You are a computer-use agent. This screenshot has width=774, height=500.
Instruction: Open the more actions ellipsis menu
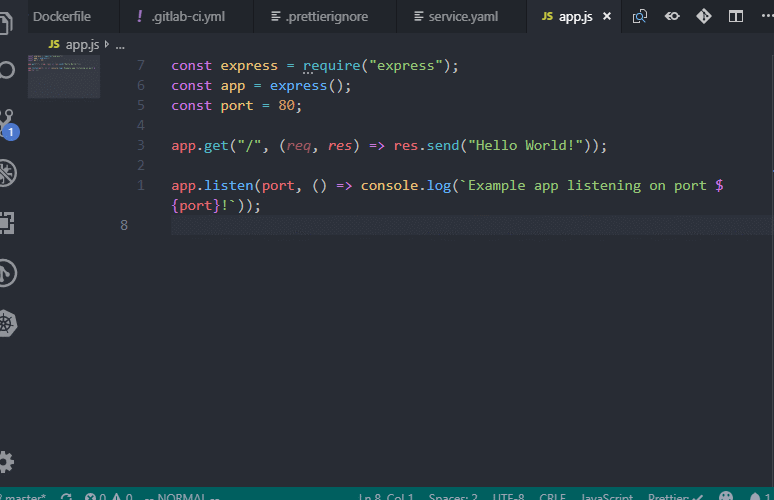click(767, 16)
